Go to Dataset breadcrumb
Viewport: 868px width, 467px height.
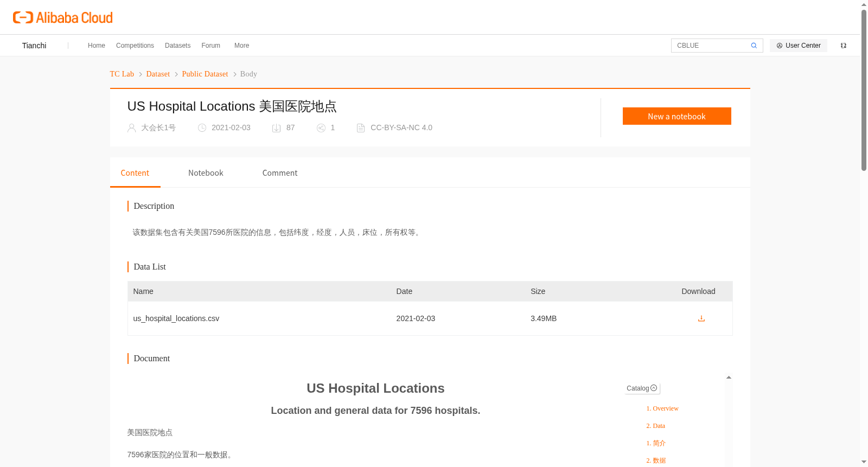coord(158,74)
